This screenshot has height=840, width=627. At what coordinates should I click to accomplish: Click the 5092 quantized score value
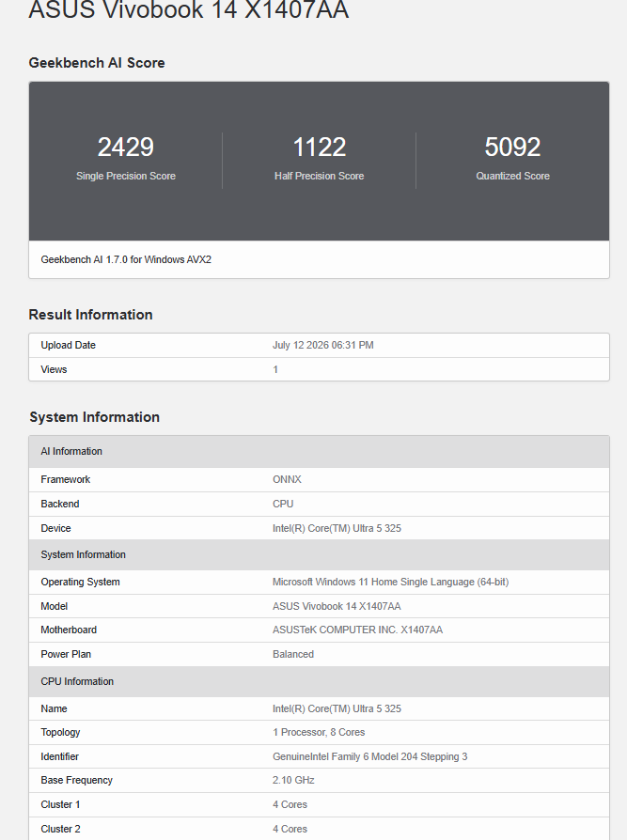tap(513, 147)
